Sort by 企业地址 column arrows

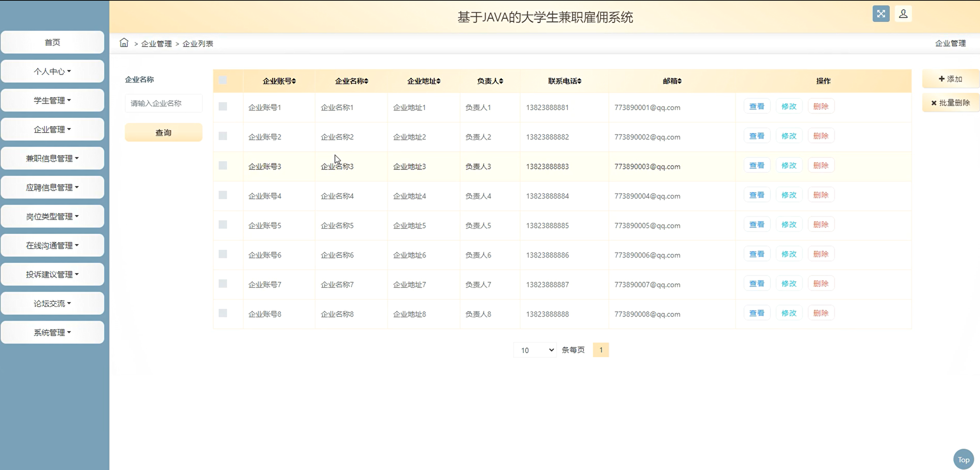[x=438, y=81]
